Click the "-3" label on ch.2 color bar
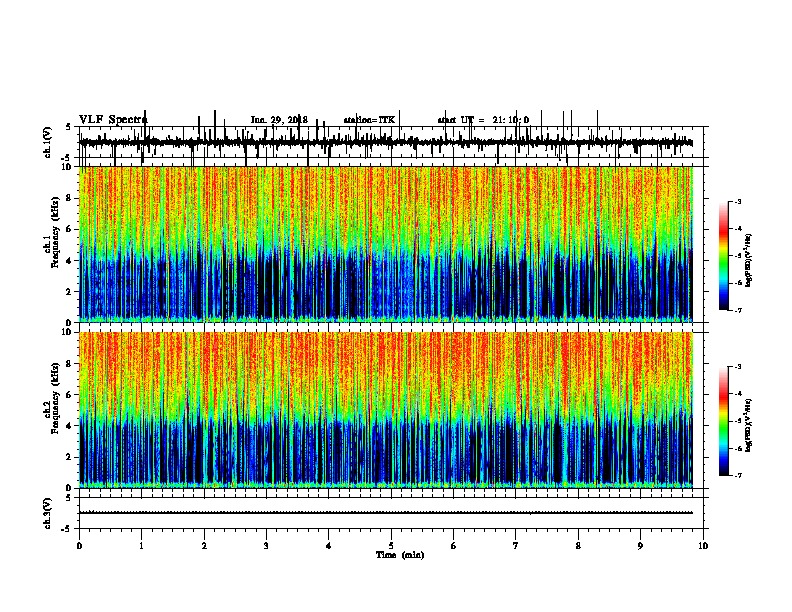The width and height of the screenshot is (792, 612). click(738, 367)
